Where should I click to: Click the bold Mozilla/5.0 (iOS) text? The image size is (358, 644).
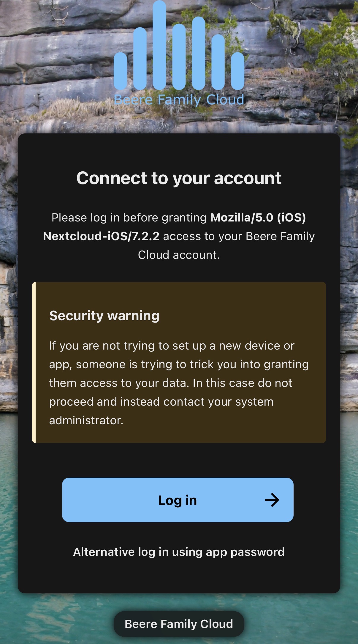[258, 218]
